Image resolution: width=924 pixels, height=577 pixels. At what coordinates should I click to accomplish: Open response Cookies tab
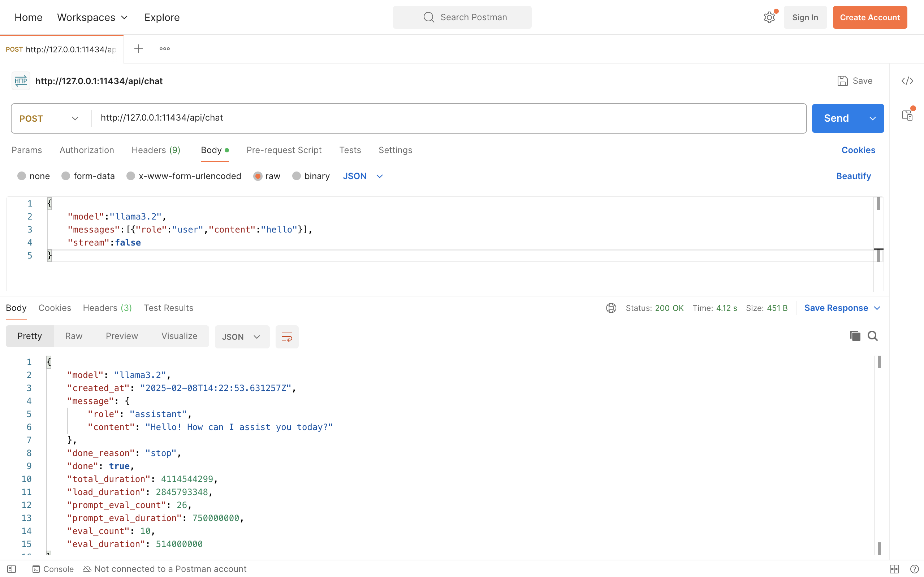(55, 308)
